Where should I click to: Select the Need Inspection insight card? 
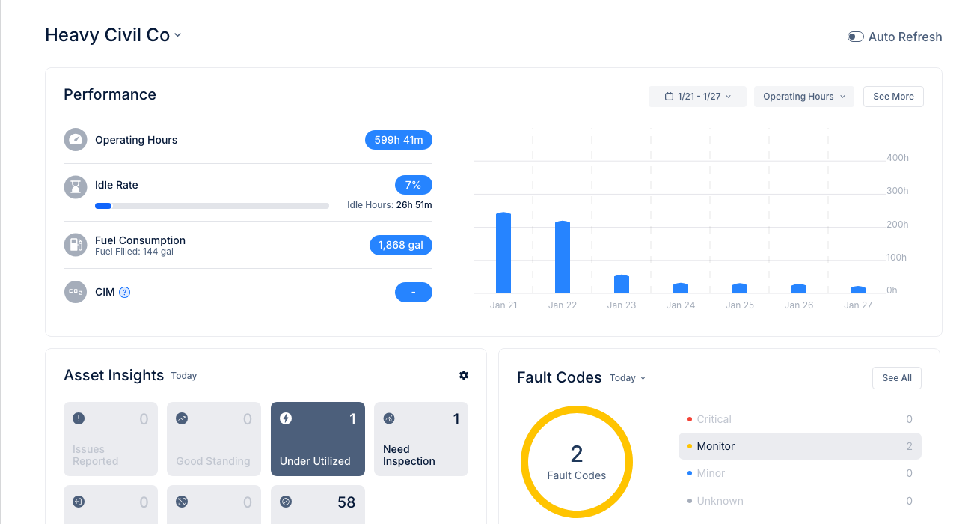[x=421, y=439]
